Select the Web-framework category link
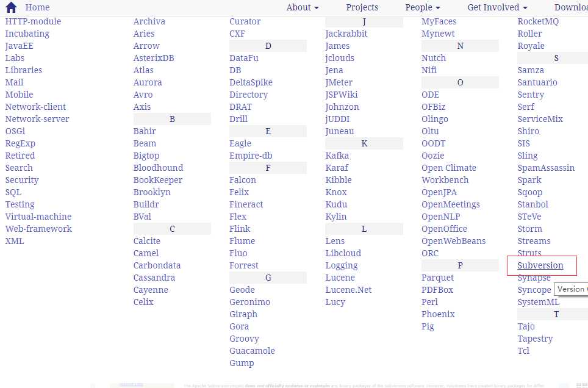This screenshot has height=388, width=588. 38,229
